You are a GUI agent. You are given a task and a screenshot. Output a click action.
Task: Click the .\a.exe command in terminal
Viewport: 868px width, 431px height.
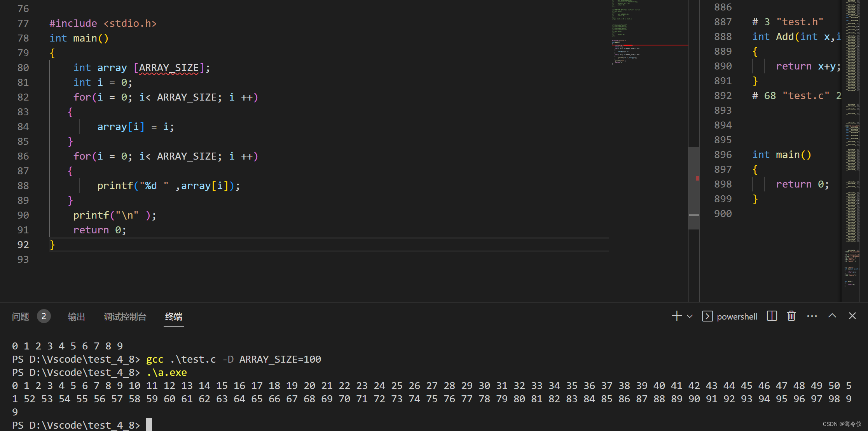pos(166,373)
